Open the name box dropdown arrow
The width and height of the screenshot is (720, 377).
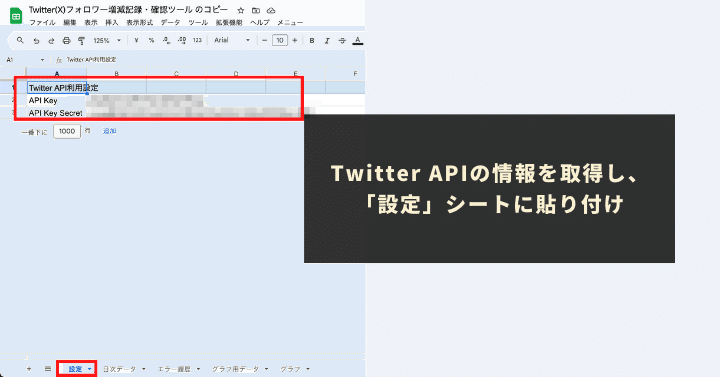coord(42,60)
